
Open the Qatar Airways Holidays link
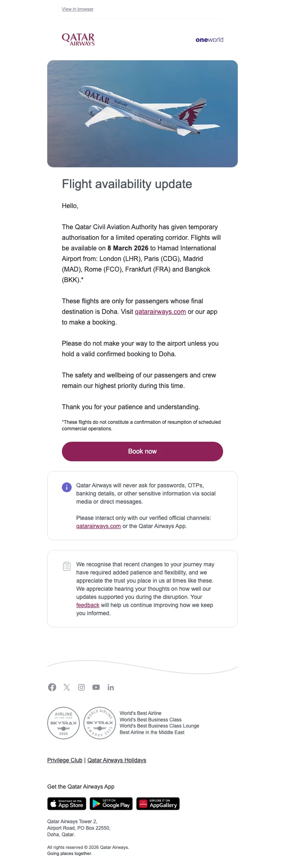[x=117, y=760]
